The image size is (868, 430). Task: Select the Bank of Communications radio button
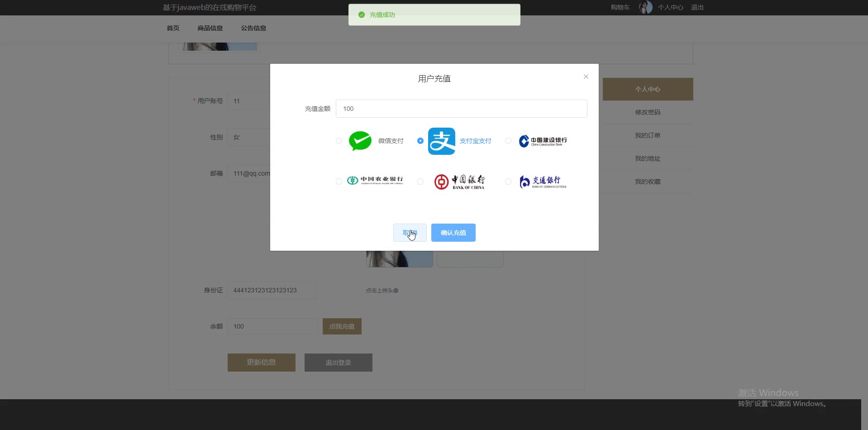[508, 182]
